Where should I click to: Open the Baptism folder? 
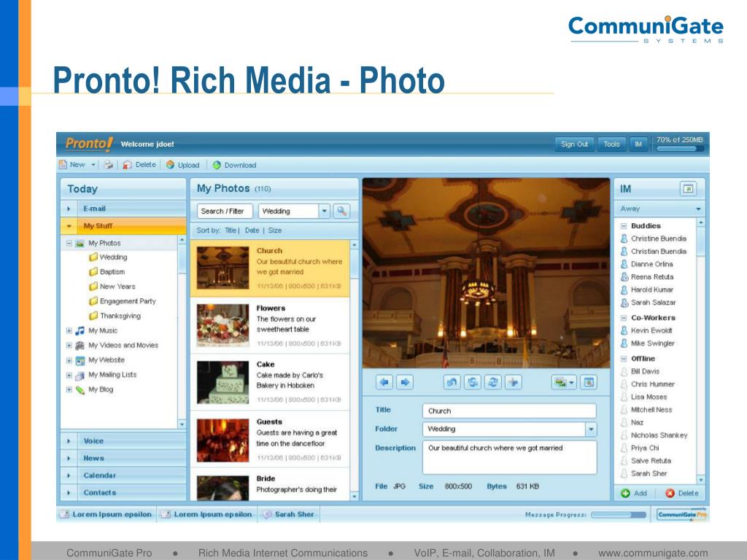click(107, 272)
